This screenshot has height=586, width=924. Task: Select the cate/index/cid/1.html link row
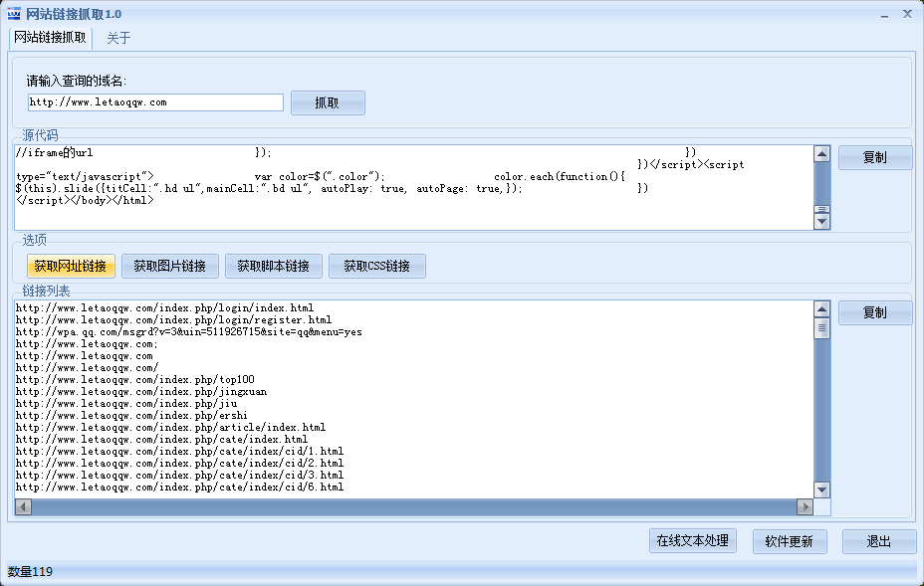point(180,451)
